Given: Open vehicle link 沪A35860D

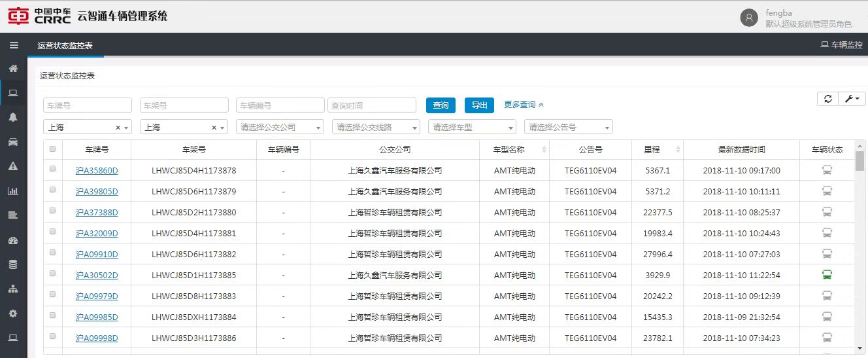Looking at the screenshot, I should [x=97, y=171].
